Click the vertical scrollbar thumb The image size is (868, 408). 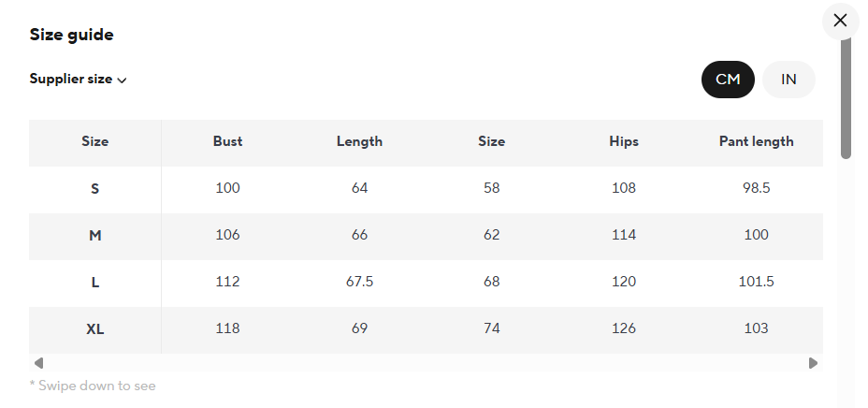point(846,98)
